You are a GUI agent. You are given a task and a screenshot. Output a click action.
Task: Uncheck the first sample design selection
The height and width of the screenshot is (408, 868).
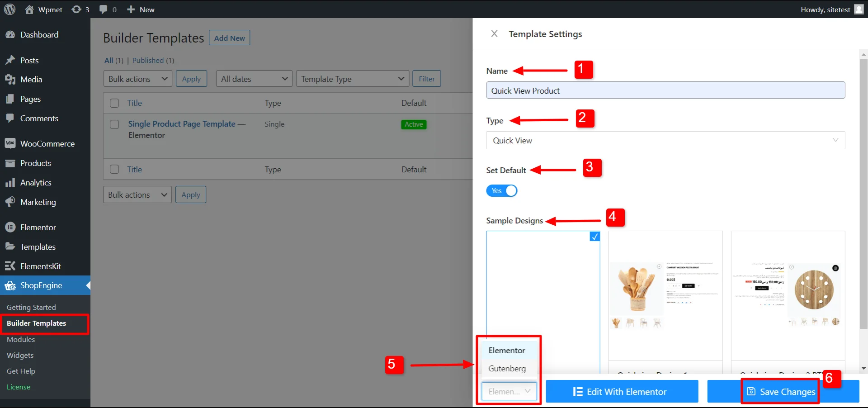[x=594, y=237]
